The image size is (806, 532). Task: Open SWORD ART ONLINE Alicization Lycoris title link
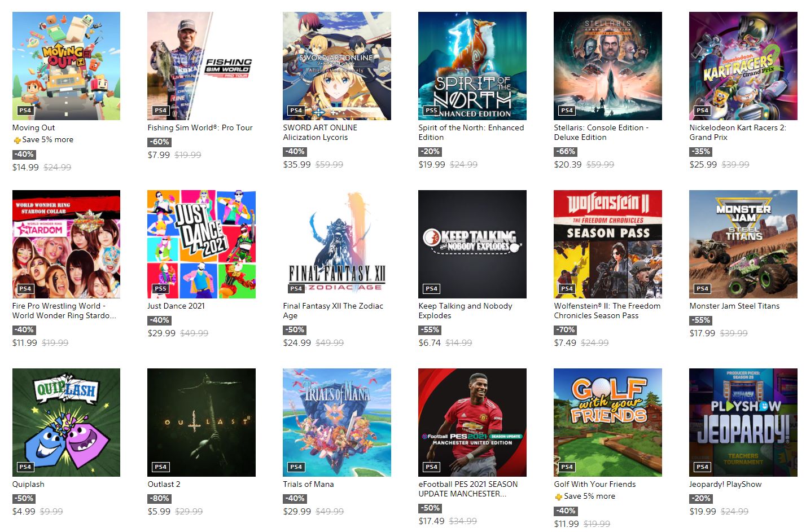[320, 133]
